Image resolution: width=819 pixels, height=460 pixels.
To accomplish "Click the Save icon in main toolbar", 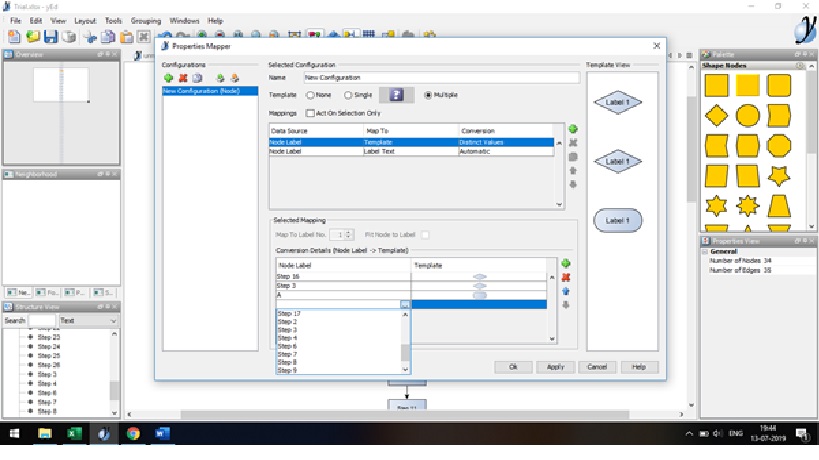I will pos(49,36).
